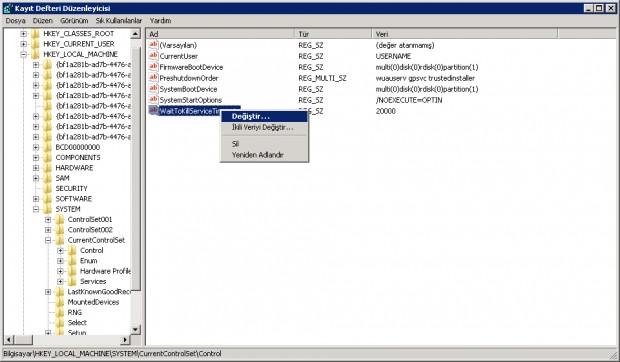Screen dimensions: 620x362
Task: Click the ab icon of CurrentUser value
Action: pyautogui.click(x=153, y=56)
